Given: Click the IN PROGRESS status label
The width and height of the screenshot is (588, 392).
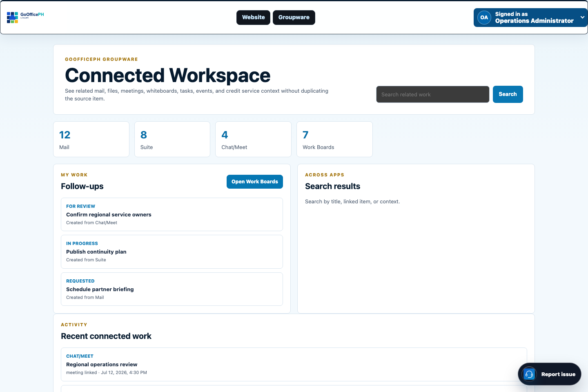Looking at the screenshot, I should click(82, 243).
